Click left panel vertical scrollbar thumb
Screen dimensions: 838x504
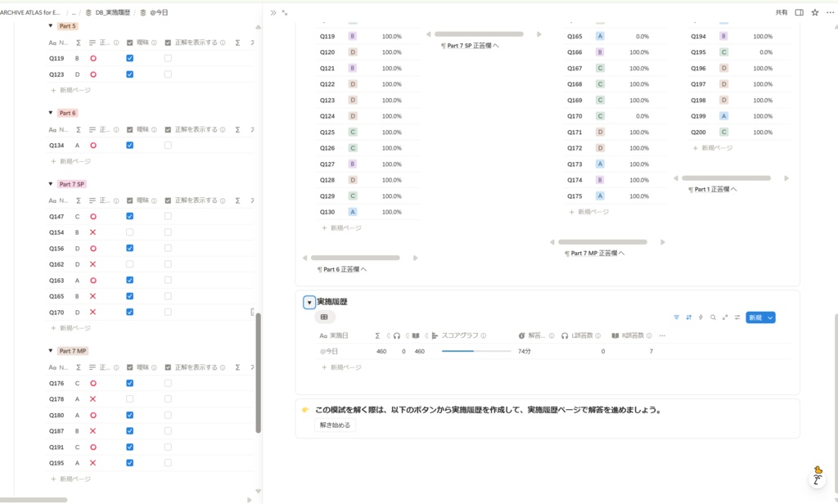click(258, 372)
